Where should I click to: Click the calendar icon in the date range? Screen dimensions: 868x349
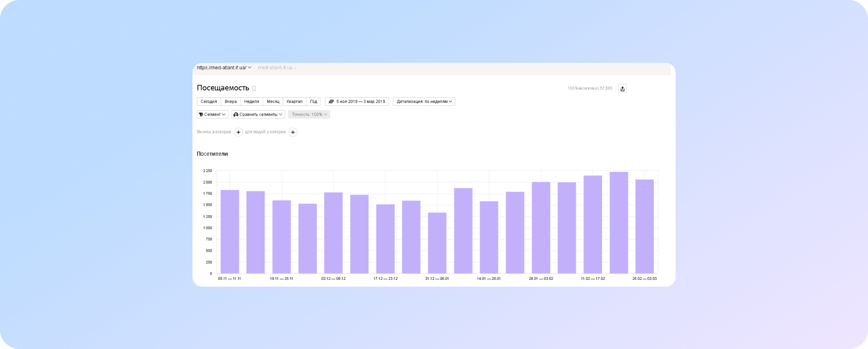click(331, 102)
